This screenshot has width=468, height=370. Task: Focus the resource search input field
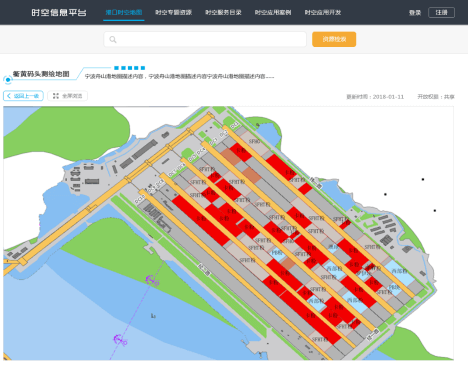[x=205, y=39]
